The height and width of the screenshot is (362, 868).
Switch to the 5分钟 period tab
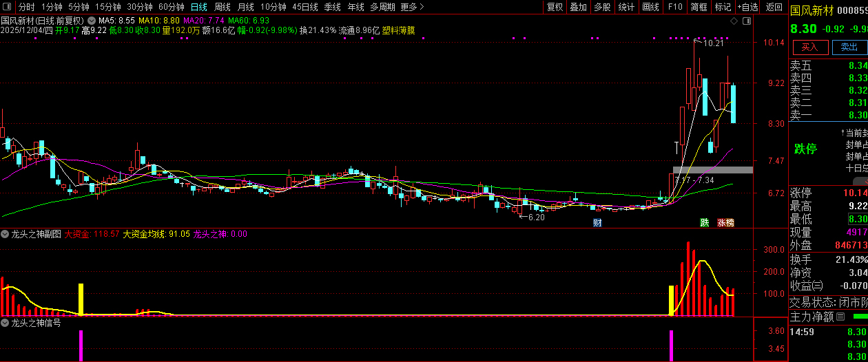point(79,7)
